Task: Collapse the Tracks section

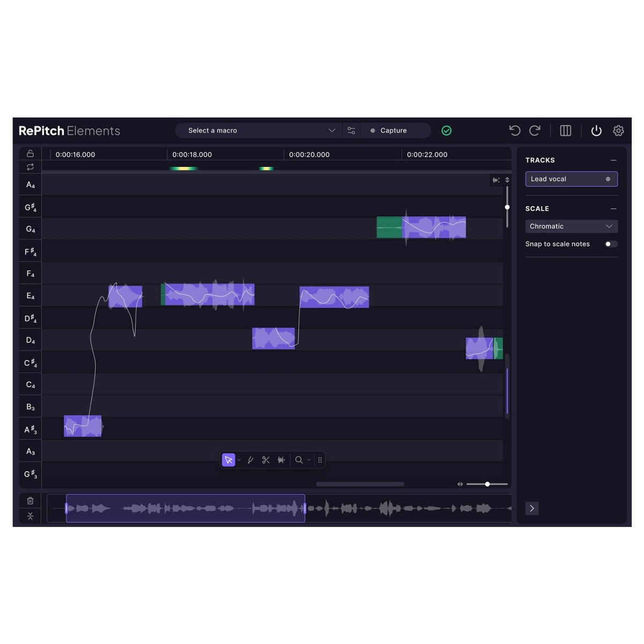Action: click(613, 160)
